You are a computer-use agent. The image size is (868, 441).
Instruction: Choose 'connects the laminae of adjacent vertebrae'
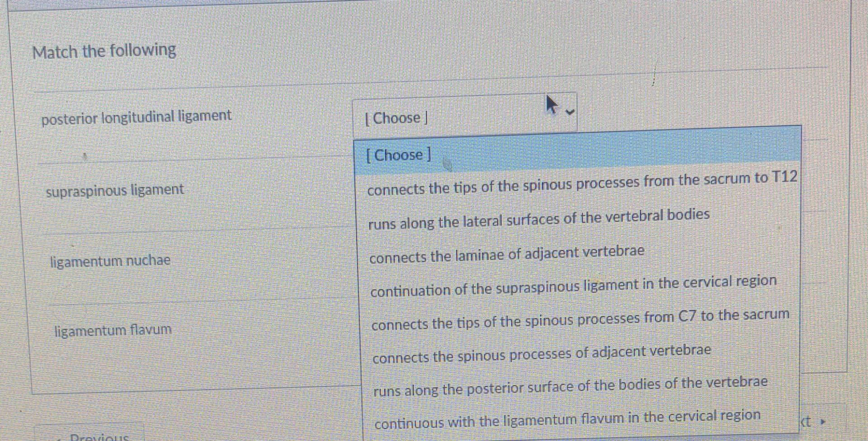[507, 254]
